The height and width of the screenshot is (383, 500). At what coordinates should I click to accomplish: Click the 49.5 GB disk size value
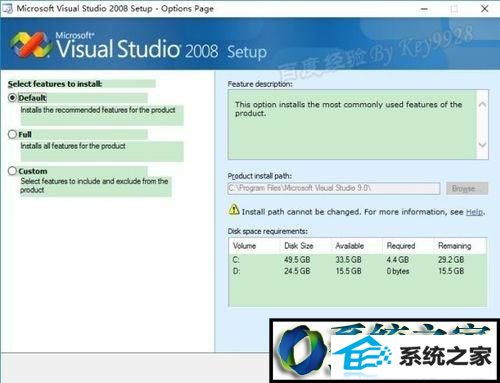297,260
